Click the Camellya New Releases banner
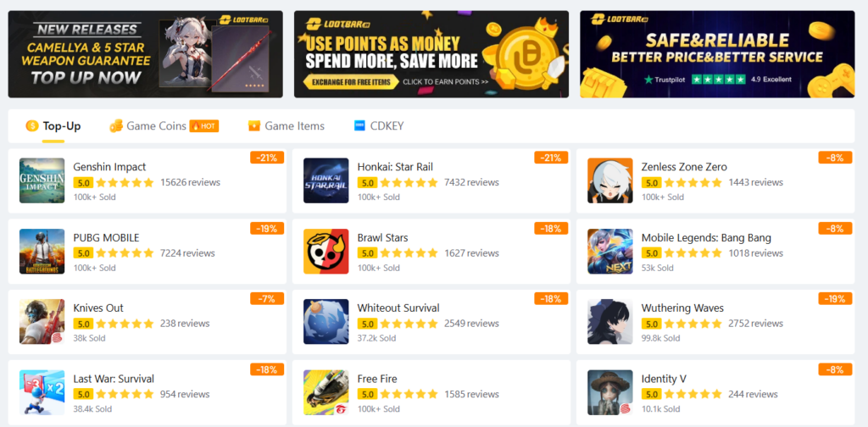Image resolution: width=868 pixels, height=427 pixels. click(x=145, y=54)
